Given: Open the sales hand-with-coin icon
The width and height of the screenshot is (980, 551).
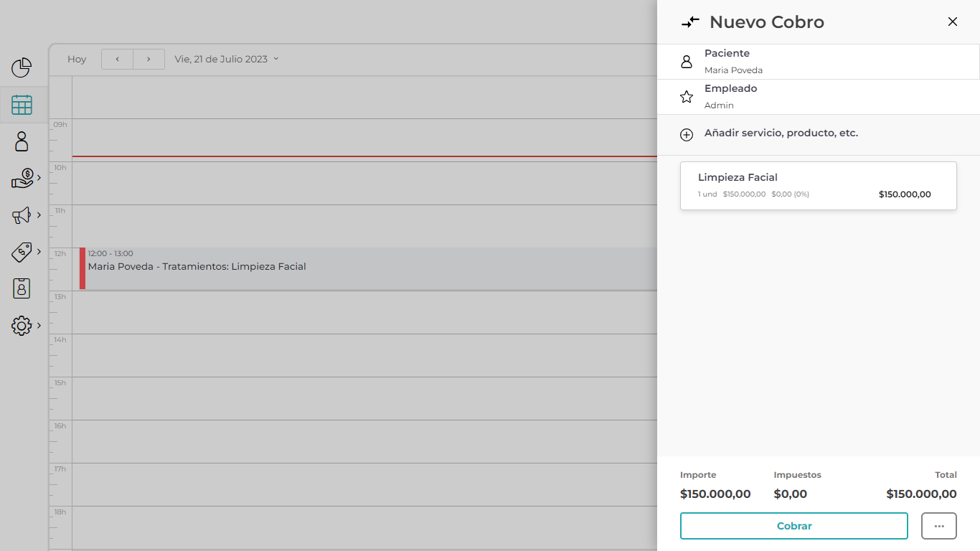Looking at the screenshot, I should [22, 178].
